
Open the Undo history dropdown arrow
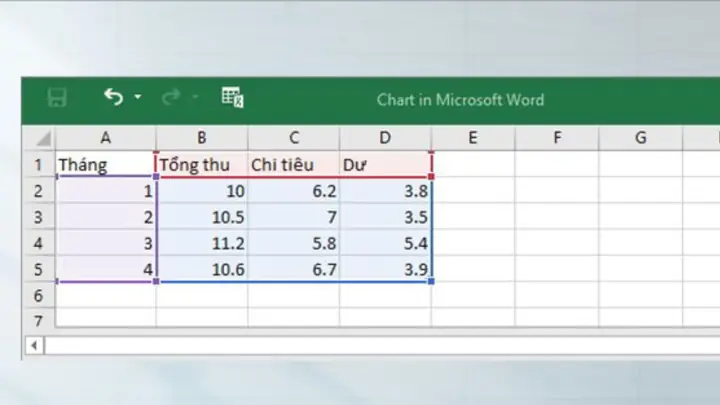pyautogui.click(x=138, y=97)
